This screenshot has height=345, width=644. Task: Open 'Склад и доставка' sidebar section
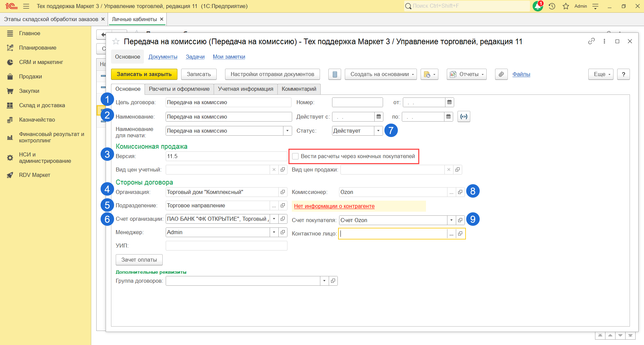42,106
